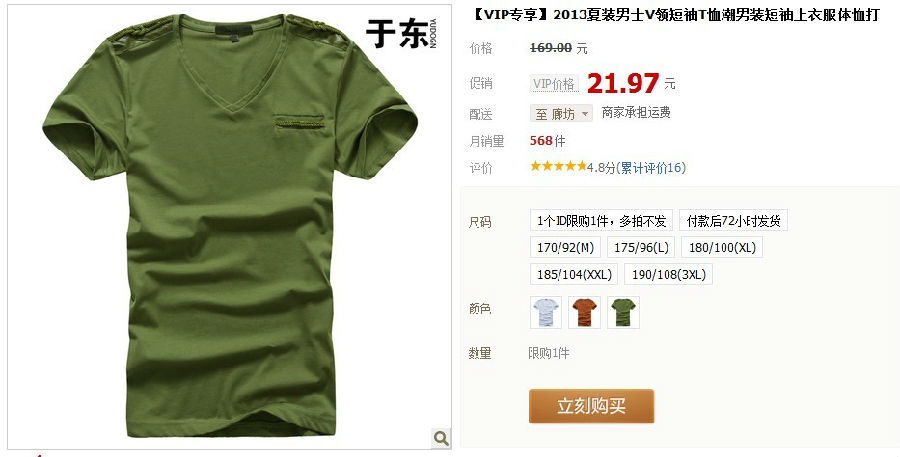Click the magnifier zoom icon on product image

441,439
